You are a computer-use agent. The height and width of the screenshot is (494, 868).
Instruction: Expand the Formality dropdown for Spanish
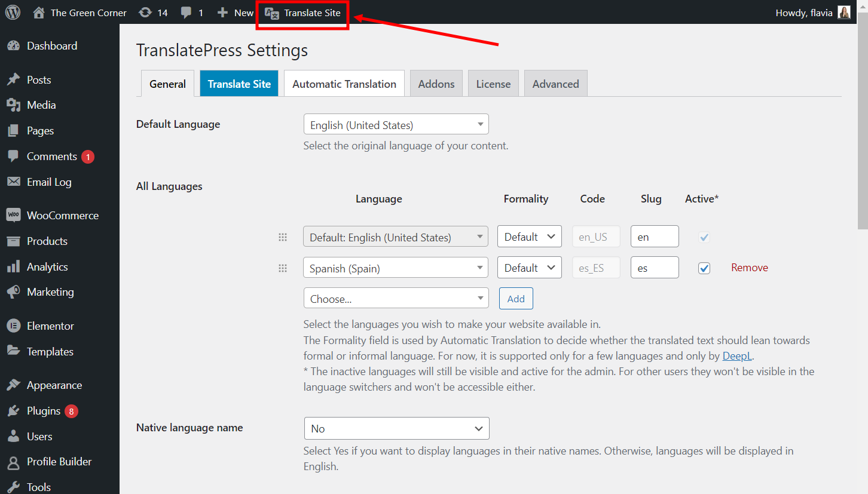click(x=529, y=267)
